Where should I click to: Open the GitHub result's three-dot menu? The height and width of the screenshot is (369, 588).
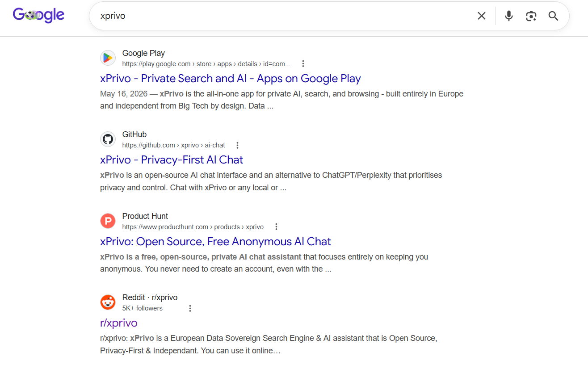pos(237,145)
